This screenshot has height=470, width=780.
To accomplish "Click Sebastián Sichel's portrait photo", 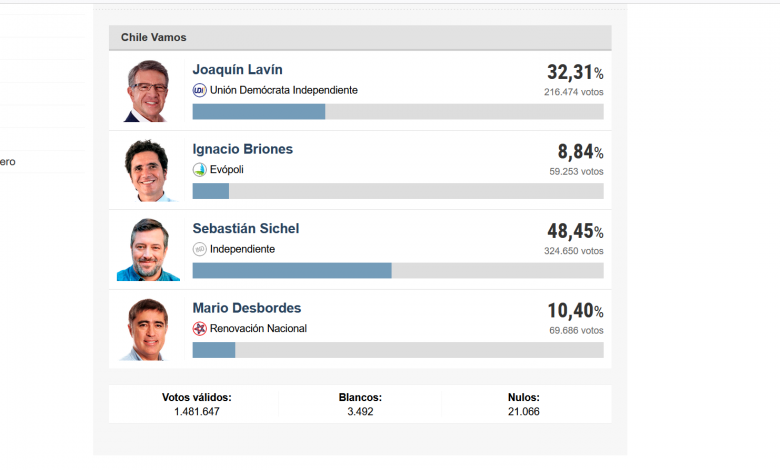I will click(147, 250).
